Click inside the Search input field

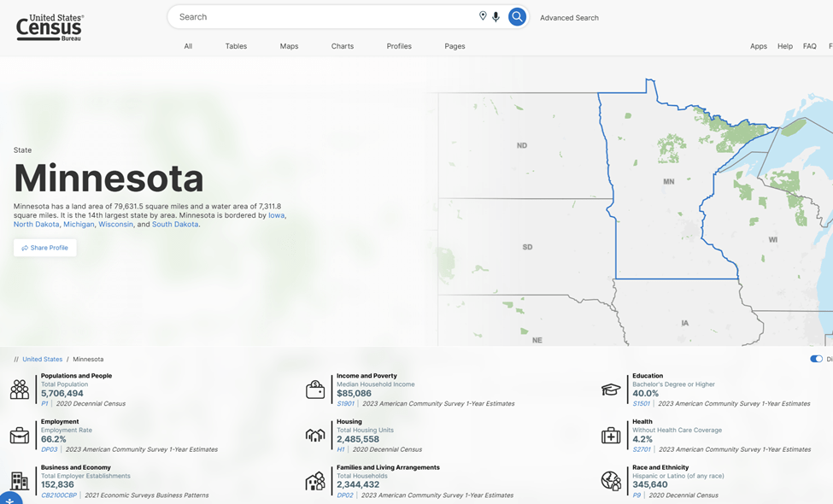(325, 17)
